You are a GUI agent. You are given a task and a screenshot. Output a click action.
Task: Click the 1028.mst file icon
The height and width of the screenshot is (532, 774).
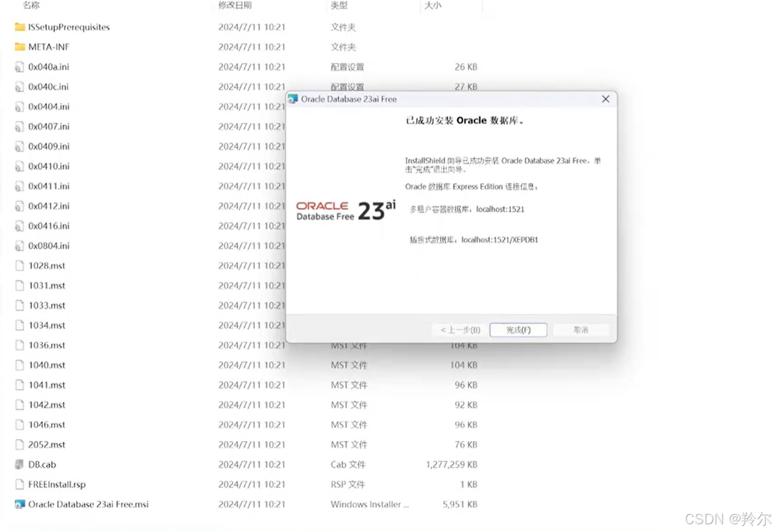click(20, 265)
